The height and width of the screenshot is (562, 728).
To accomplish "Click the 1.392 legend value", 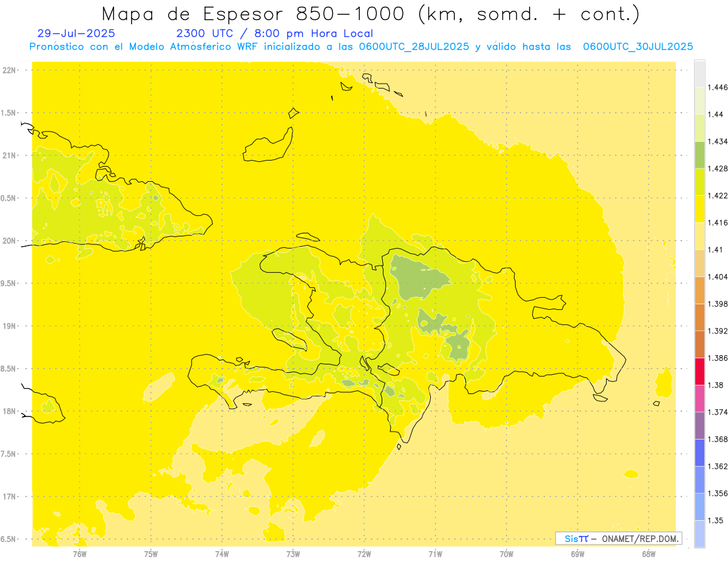I will coord(718,331).
